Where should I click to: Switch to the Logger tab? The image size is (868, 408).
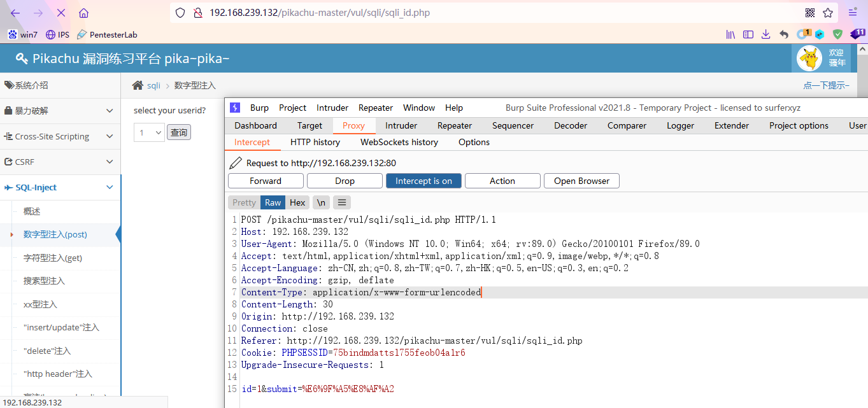681,125
